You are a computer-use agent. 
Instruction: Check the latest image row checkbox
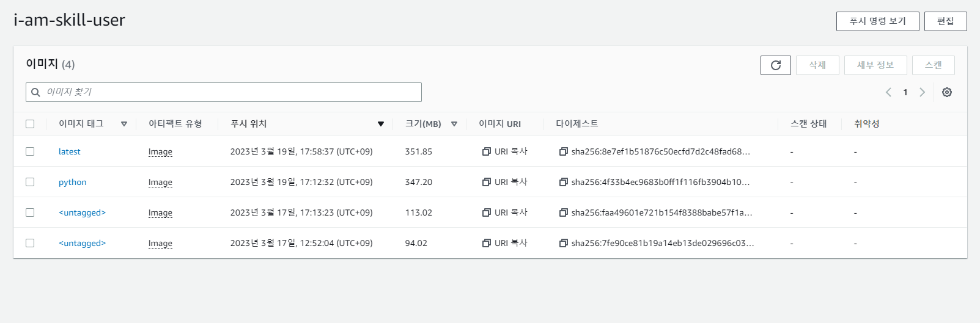click(x=30, y=151)
